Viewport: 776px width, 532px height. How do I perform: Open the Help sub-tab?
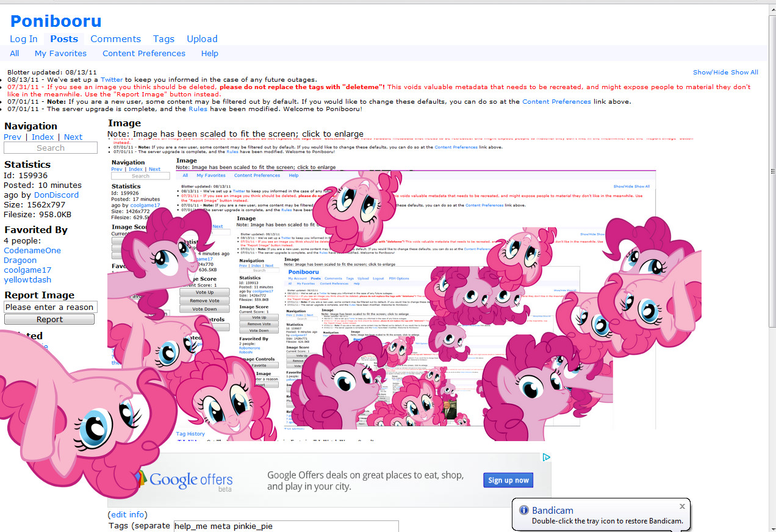209,53
